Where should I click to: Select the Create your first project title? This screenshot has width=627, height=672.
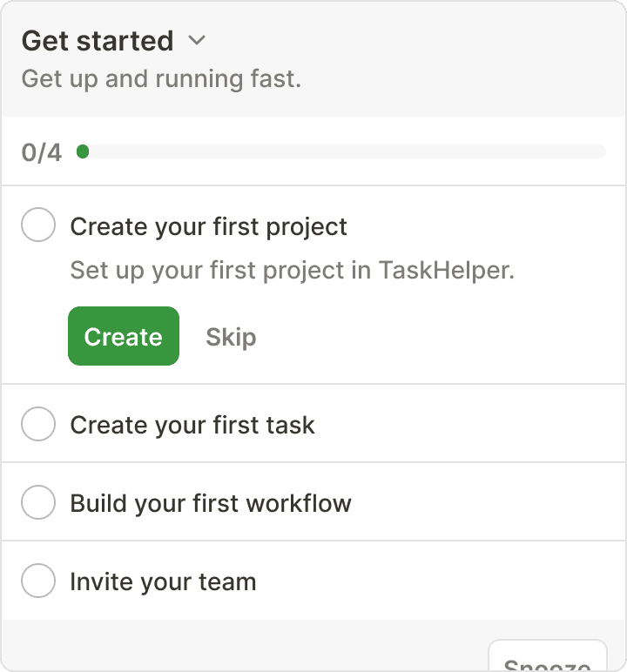pyautogui.click(x=208, y=227)
